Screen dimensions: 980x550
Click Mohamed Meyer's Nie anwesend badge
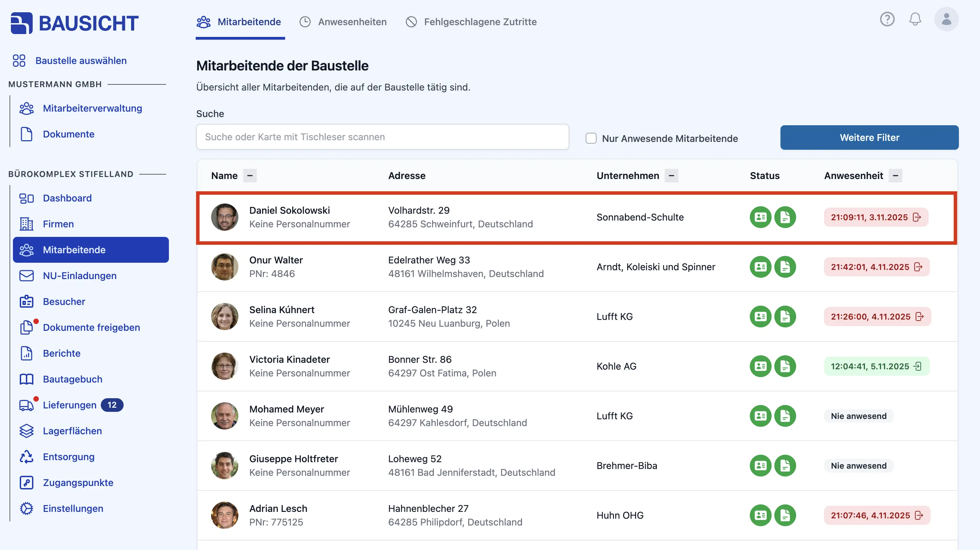(x=858, y=416)
